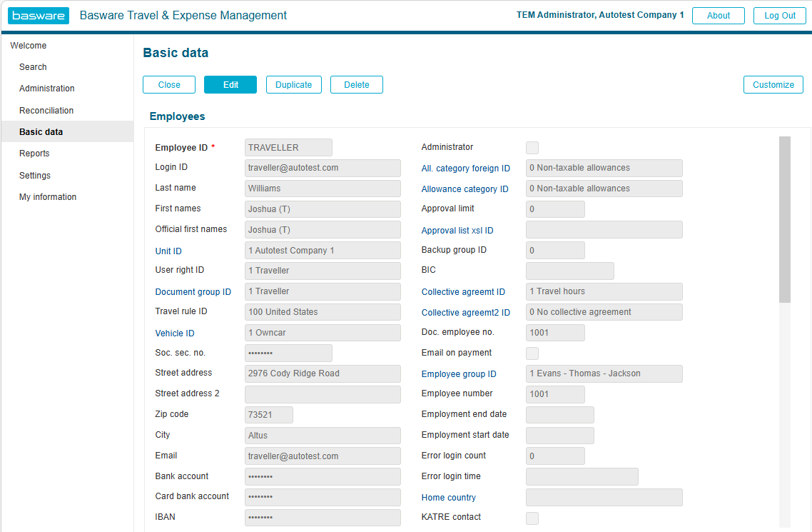This screenshot has height=532, width=812.
Task: Open the Administration menu item
Action: click(46, 89)
